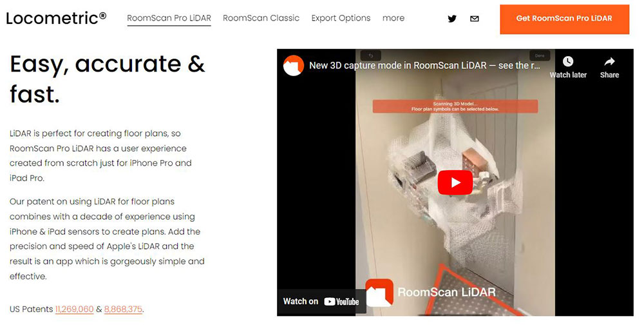This screenshot has height=325, width=644.
Task: Click the Done button atop the video frame
Action: 540,55
